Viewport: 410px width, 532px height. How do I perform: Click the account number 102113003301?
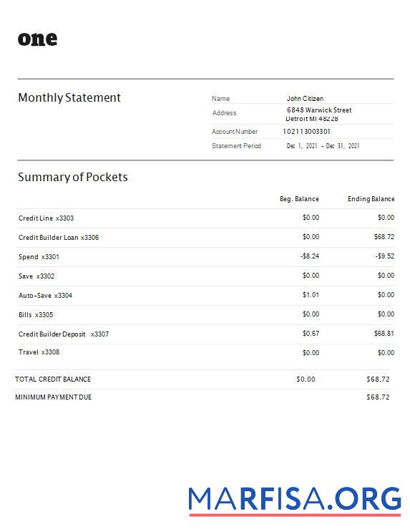click(x=306, y=131)
